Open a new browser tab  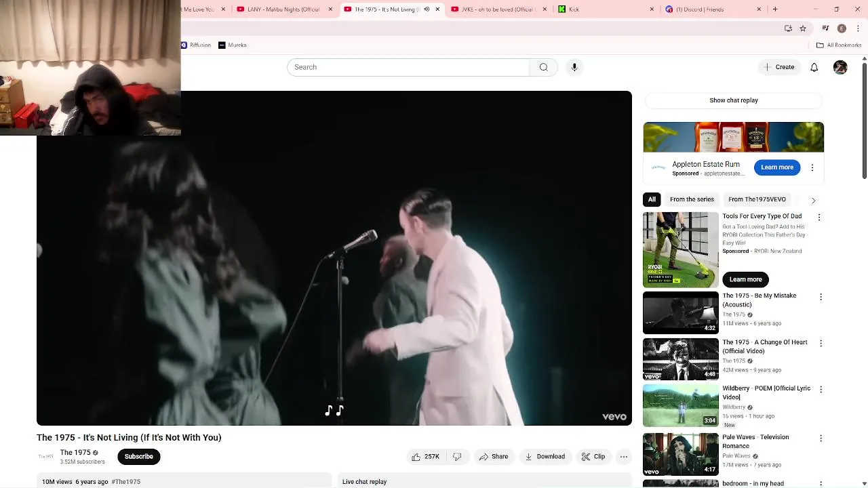coord(775,9)
